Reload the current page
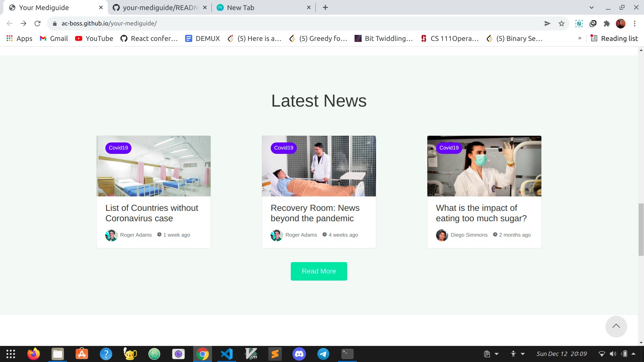The height and width of the screenshot is (362, 644). point(38,23)
